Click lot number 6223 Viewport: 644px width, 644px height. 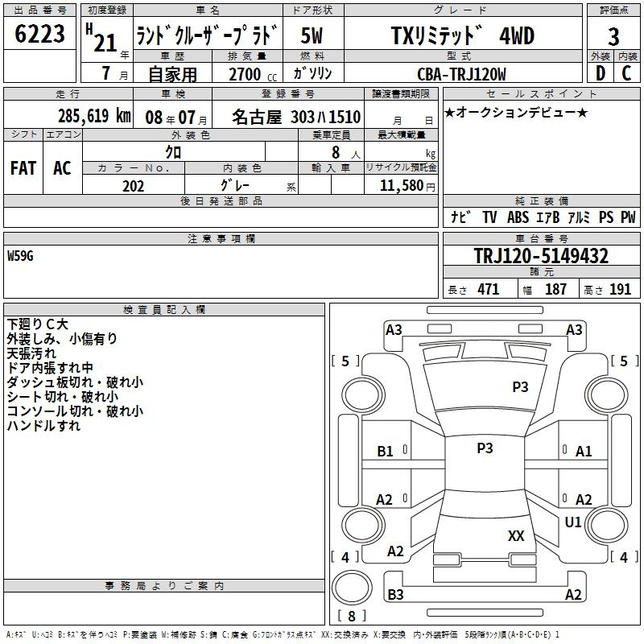39,34
